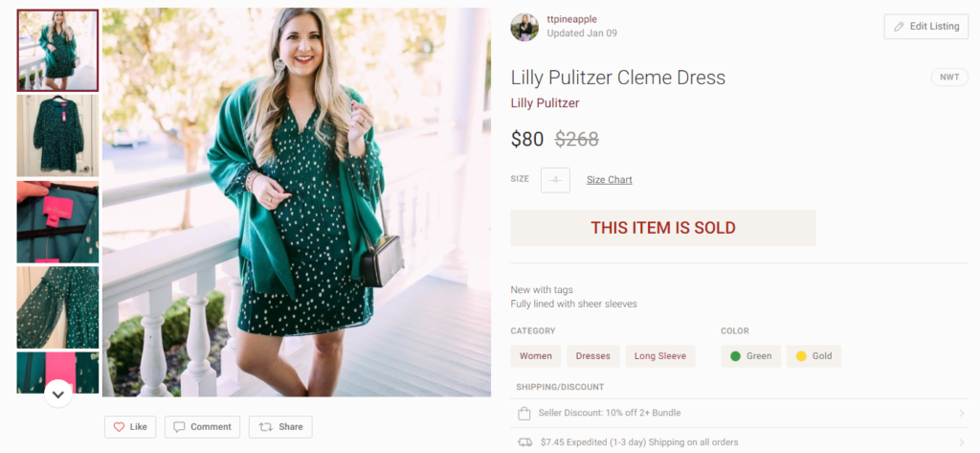Click the ttpineapple username
980x453 pixels.
tap(571, 19)
